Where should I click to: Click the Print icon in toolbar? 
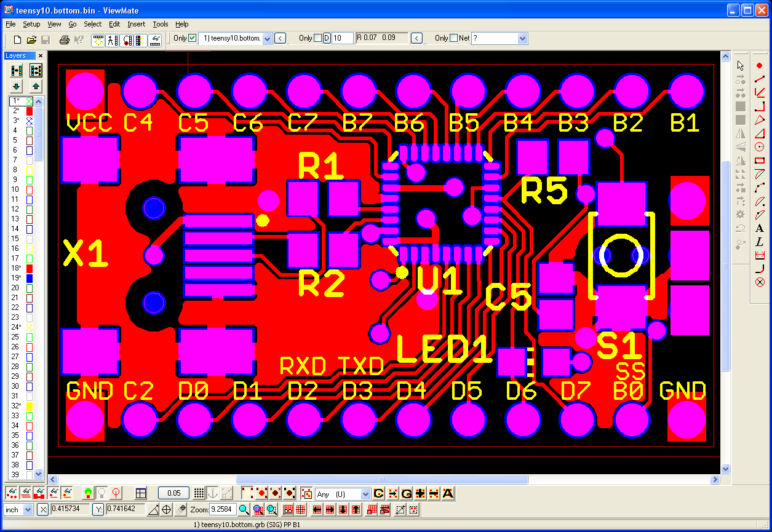pyautogui.click(x=64, y=40)
